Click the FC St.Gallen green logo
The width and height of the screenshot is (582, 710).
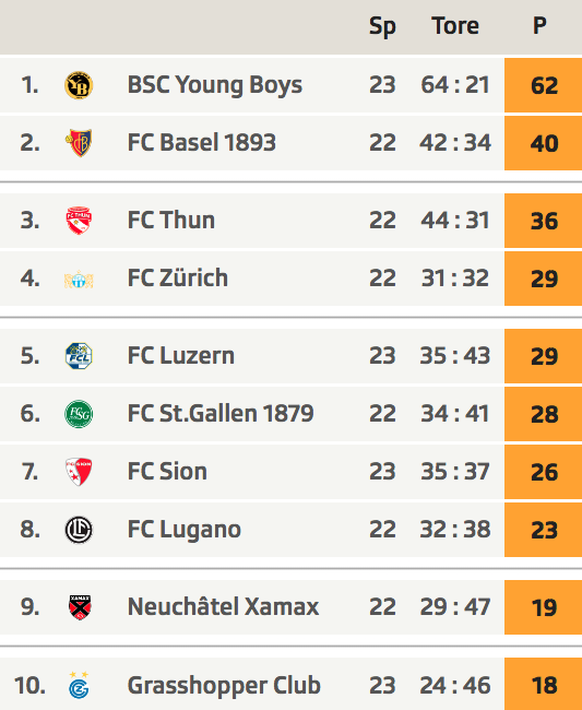[x=79, y=414]
